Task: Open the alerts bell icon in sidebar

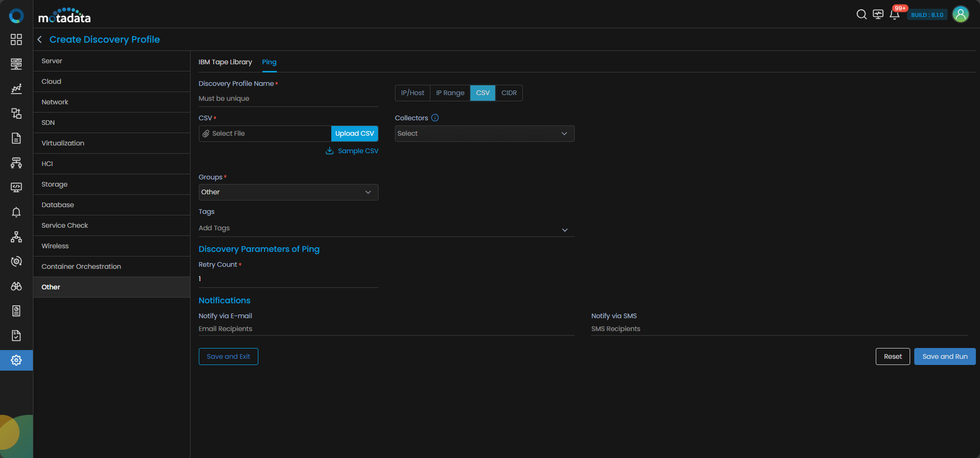Action: coord(16,212)
